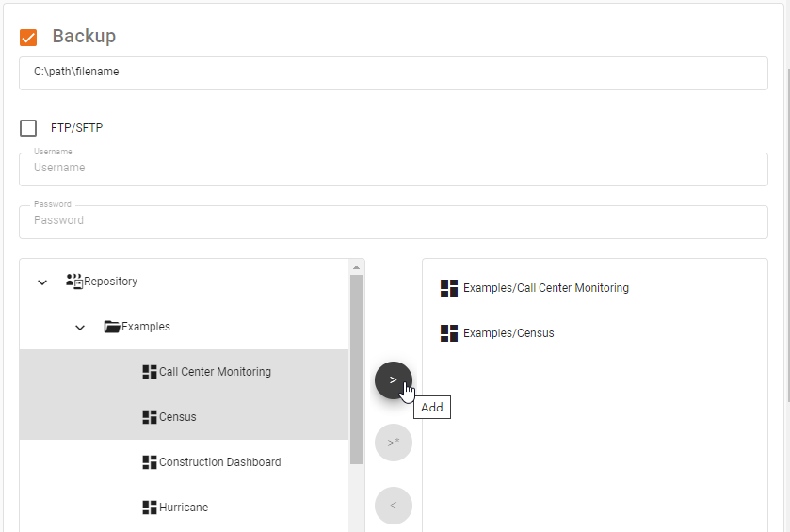Click the Examples folder label
The height and width of the screenshot is (532, 790).
tap(146, 327)
